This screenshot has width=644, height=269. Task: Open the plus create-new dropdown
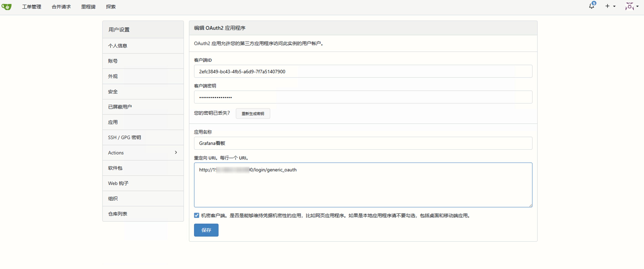click(x=610, y=6)
